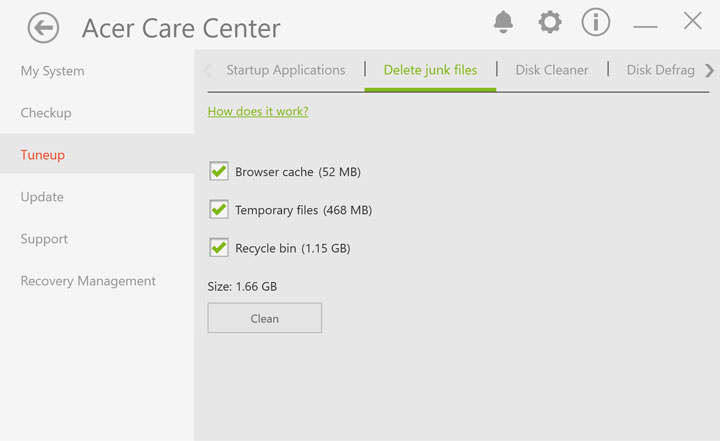Go to My System in the sidebar
This screenshot has width=720, height=441.
(52, 71)
